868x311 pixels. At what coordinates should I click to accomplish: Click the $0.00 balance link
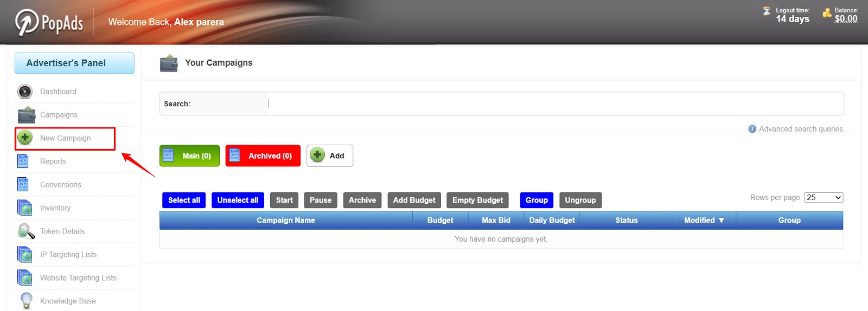[846, 19]
